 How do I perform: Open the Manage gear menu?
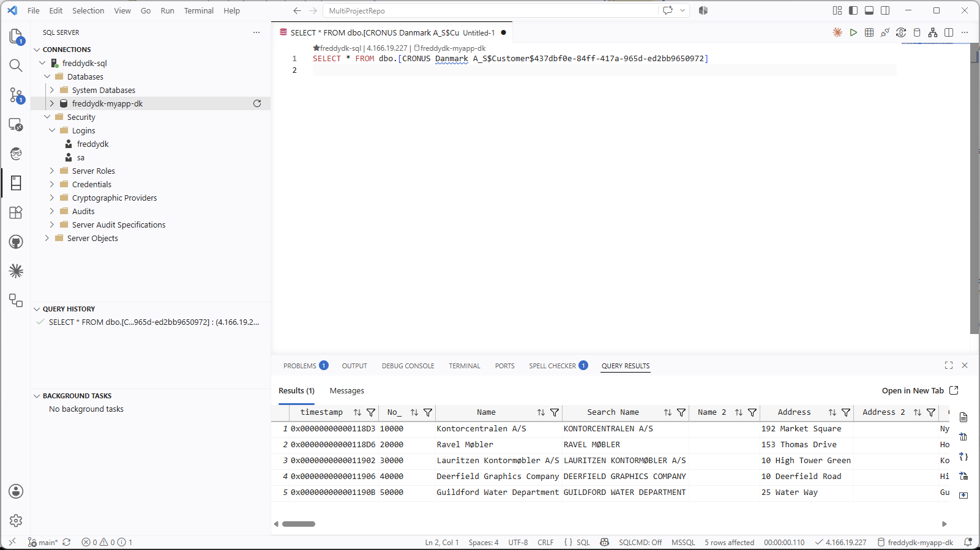(16, 521)
